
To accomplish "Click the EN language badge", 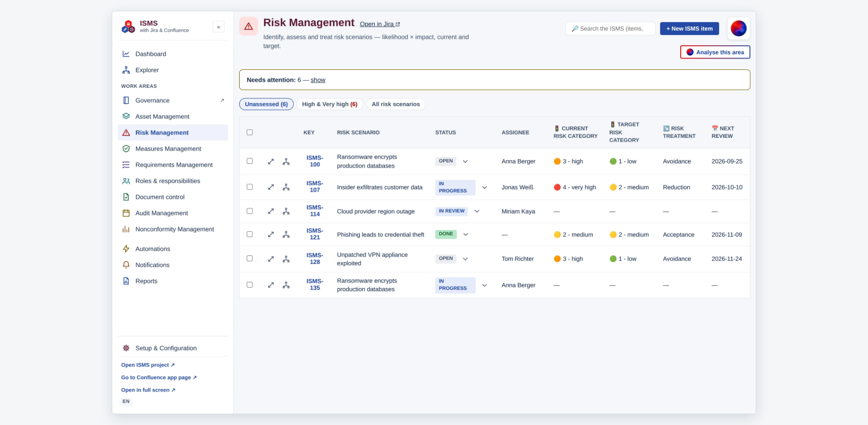I will 126,401.
